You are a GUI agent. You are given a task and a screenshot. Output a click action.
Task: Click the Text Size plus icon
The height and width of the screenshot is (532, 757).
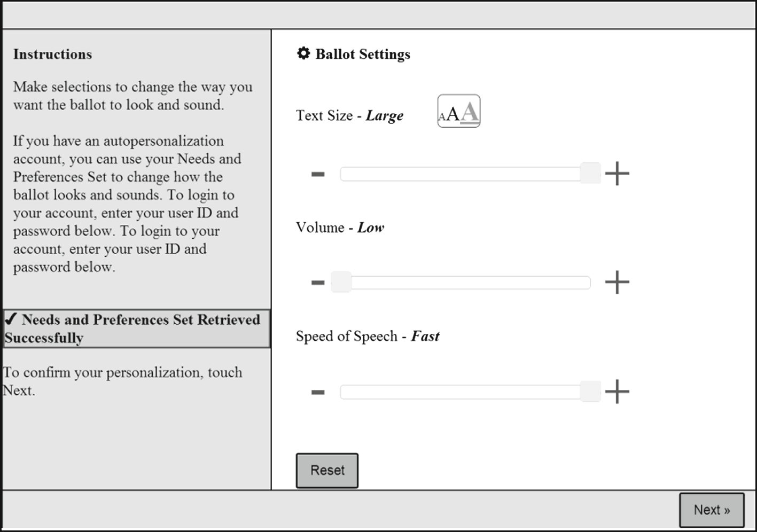[x=617, y=174]
